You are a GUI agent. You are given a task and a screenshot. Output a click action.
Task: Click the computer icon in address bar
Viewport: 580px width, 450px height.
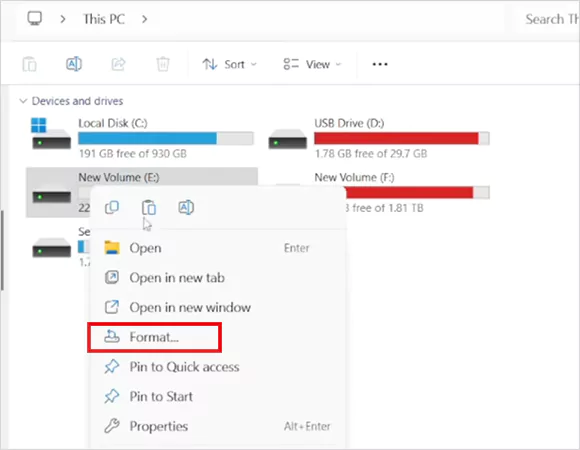pyautogui.click(x=35, y=18)
